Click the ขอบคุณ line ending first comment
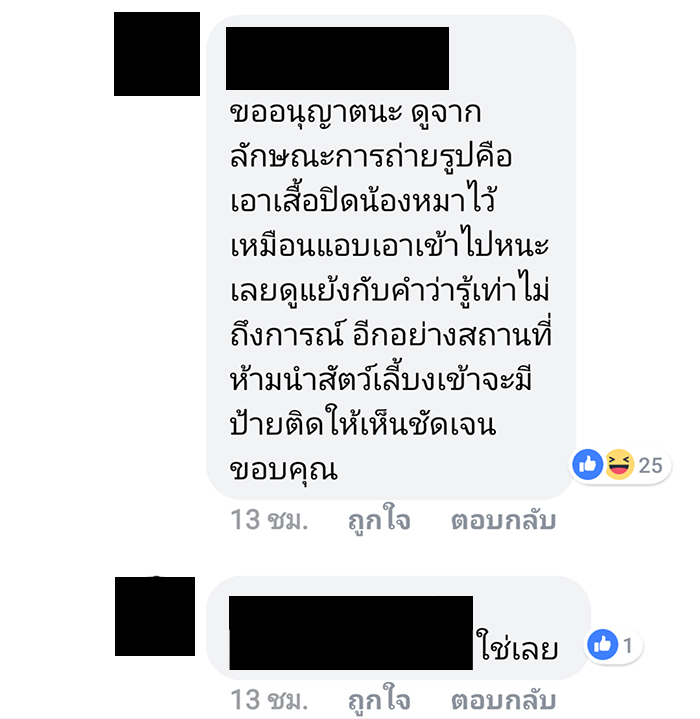The image size is (700, 719). (284, 470)
